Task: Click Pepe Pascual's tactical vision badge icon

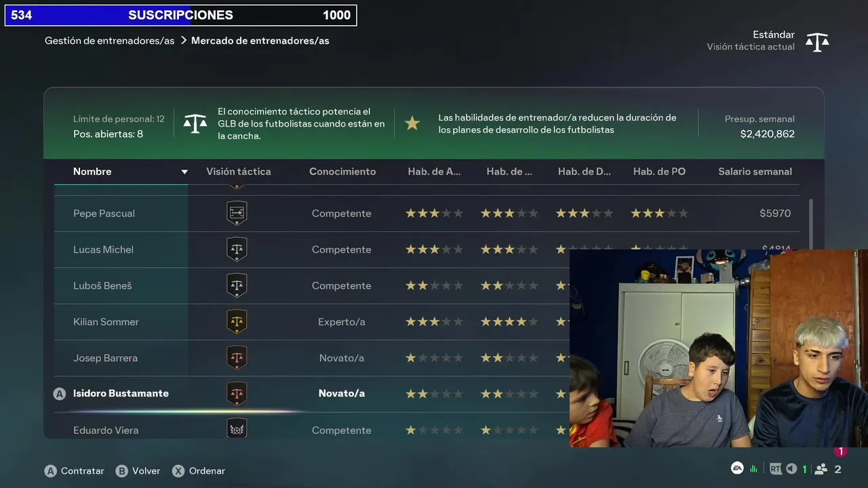Action: click(x=237, y=213)
